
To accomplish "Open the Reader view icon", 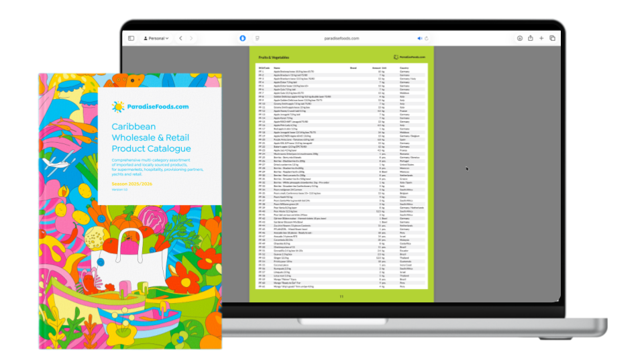I will click(257, 38).
